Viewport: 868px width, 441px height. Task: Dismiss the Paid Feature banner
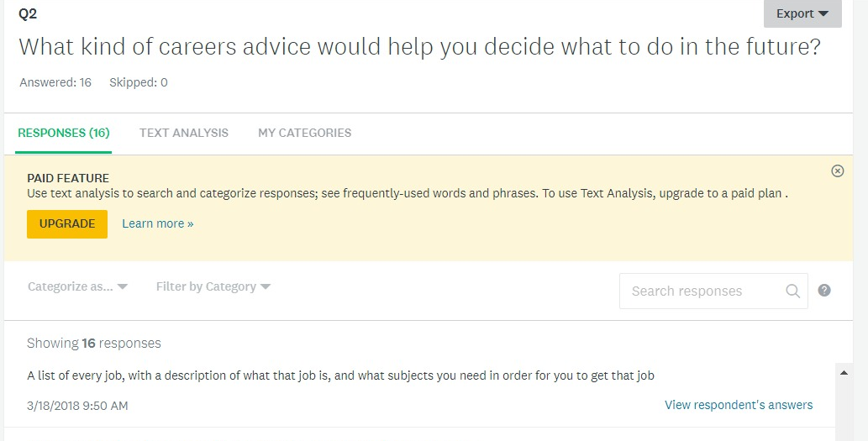click(x=837, y=171)
